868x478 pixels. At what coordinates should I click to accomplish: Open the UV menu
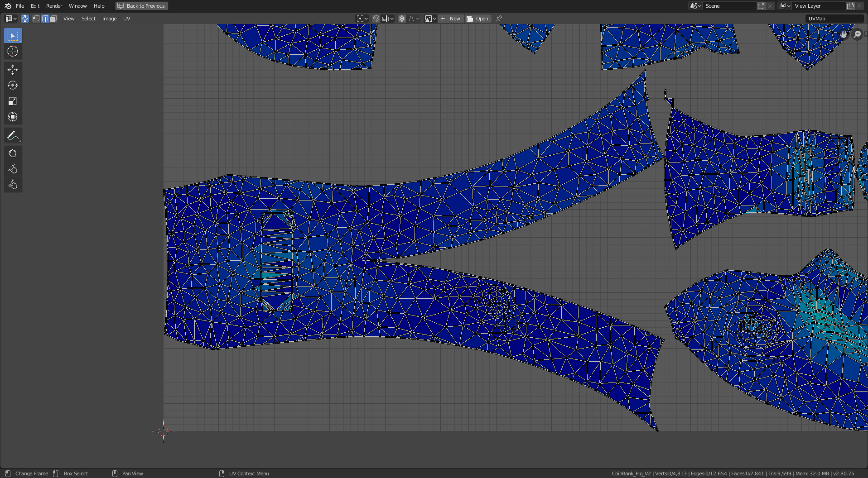[126, 19]
